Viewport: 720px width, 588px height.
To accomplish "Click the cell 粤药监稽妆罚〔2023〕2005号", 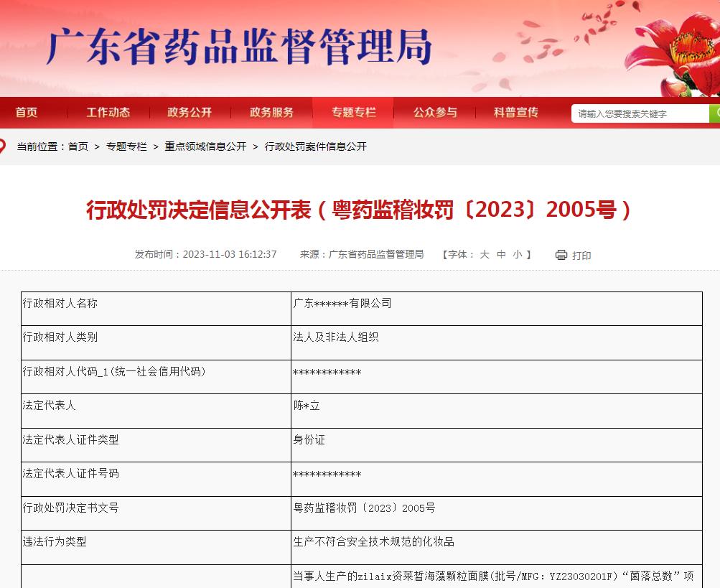I will tap(497, 513).
